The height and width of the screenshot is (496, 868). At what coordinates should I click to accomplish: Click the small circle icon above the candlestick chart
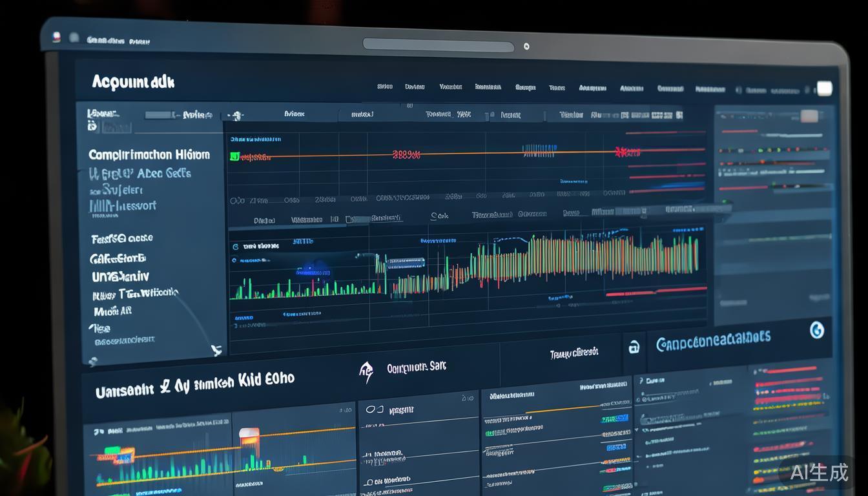tap(235, 247)
